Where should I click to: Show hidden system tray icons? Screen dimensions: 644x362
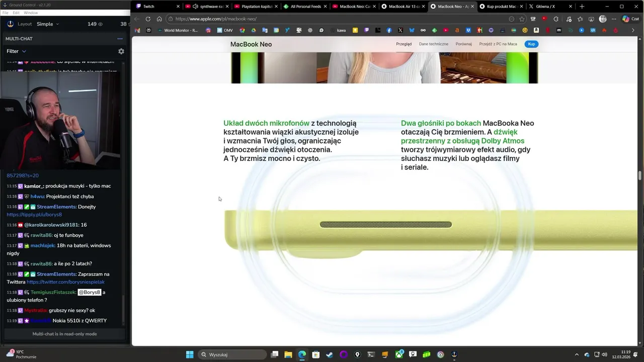[x=577, y=354]
